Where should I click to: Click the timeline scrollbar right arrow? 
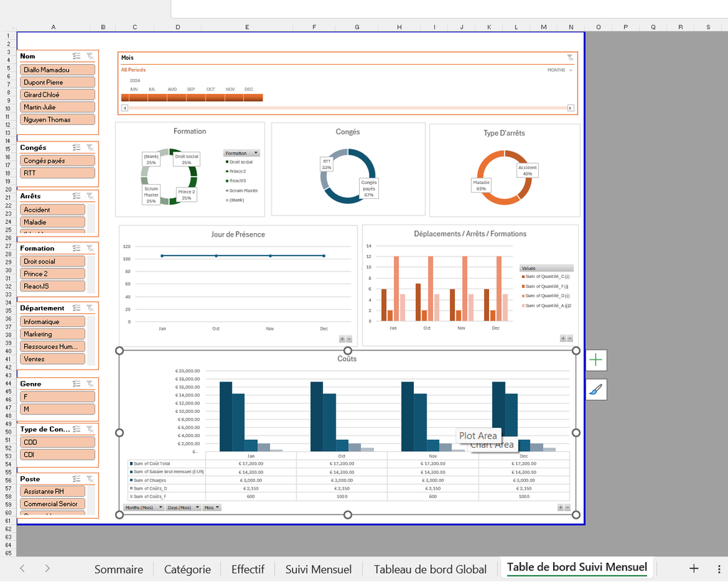pyautogui.click(x=571, y=108)
